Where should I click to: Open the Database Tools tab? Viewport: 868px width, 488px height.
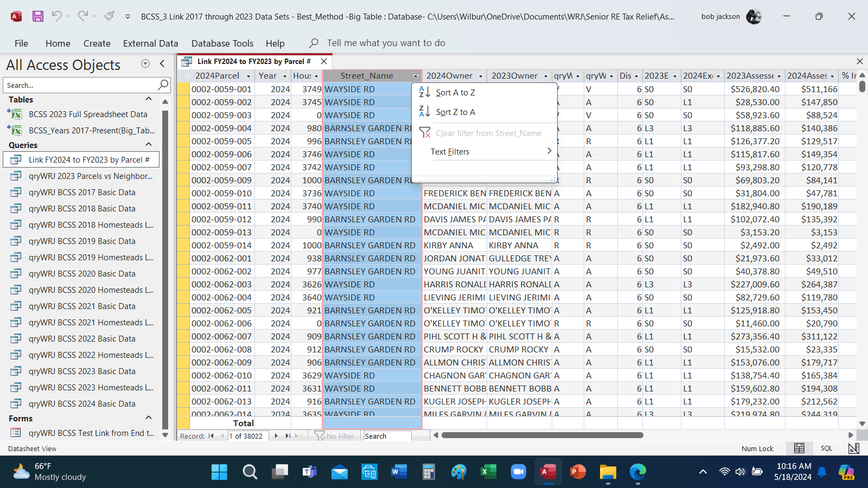(x=222, y=43)
